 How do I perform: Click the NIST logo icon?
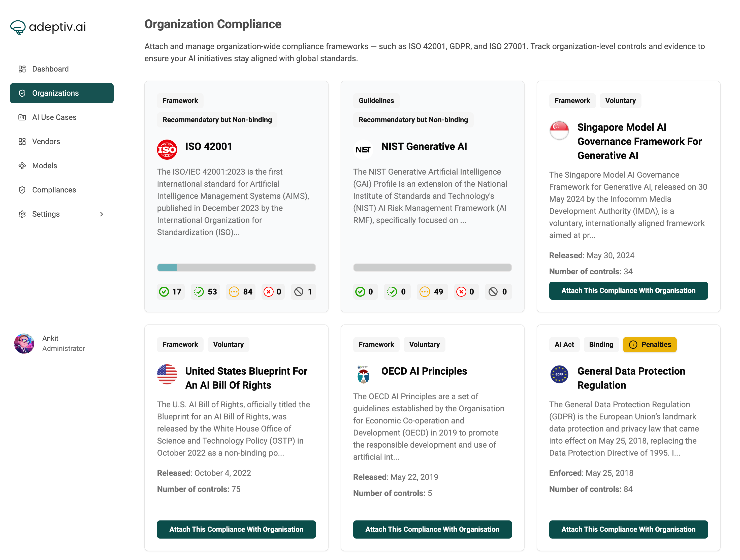pos(363,150)
